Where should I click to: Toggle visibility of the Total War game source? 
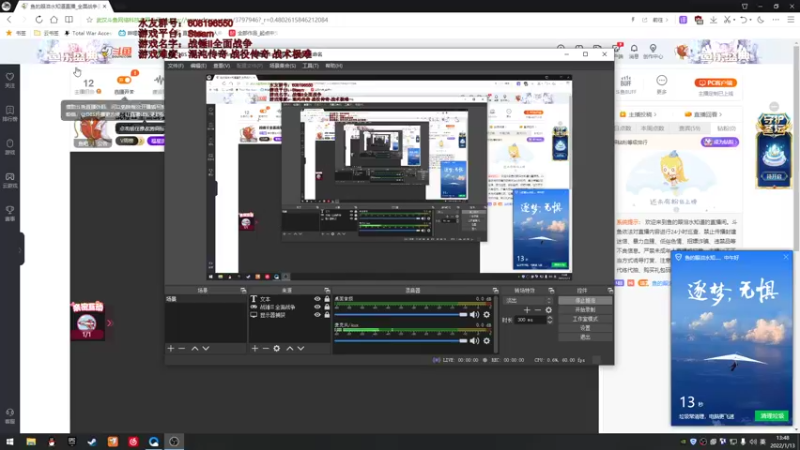pos(317,307)
